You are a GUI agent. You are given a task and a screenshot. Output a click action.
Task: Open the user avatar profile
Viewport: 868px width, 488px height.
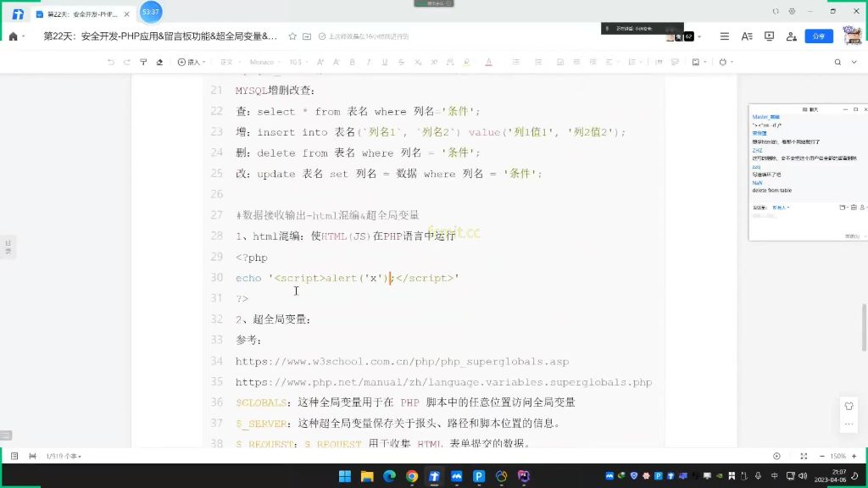pyautogui.click(x=853, y=36)
